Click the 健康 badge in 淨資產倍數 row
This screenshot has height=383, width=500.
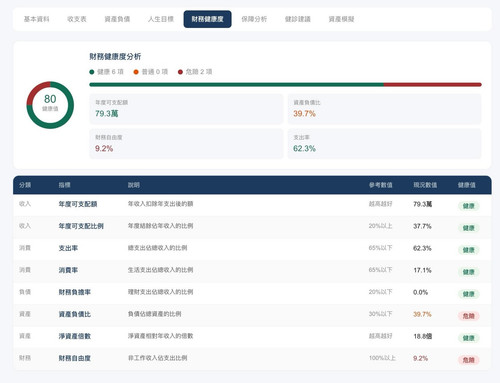(x=469, y=338)
